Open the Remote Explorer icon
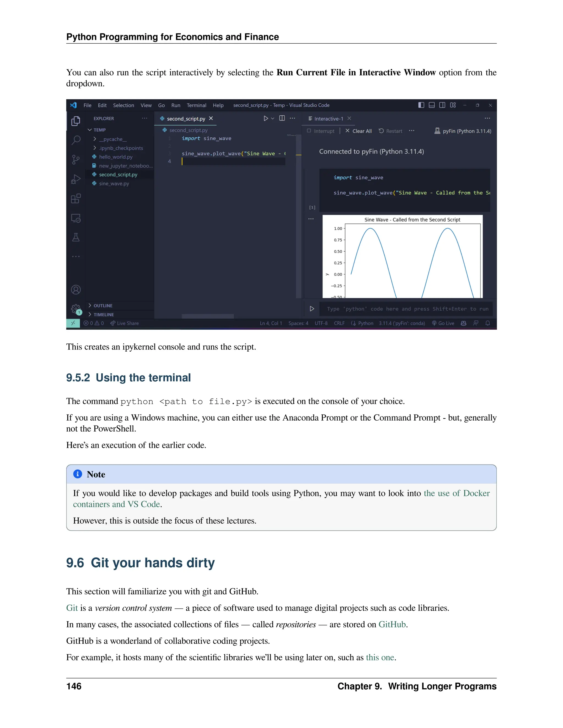 tap(76, 218)
